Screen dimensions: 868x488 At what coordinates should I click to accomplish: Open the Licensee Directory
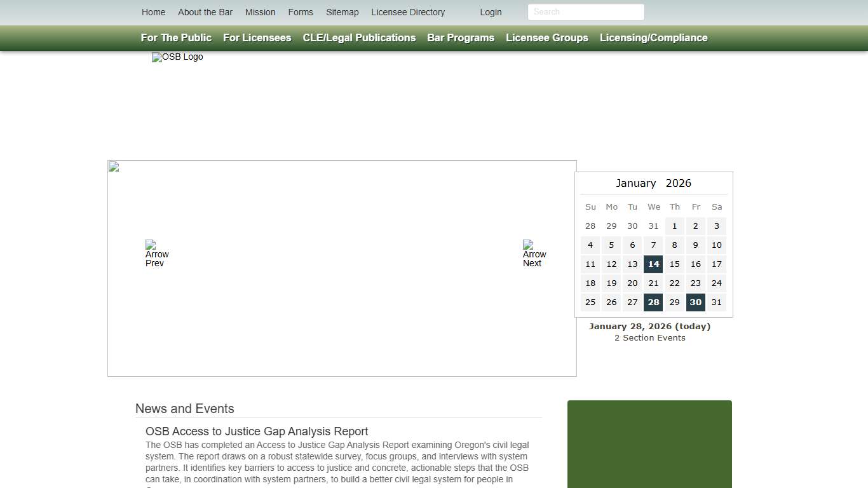(408, 12)
